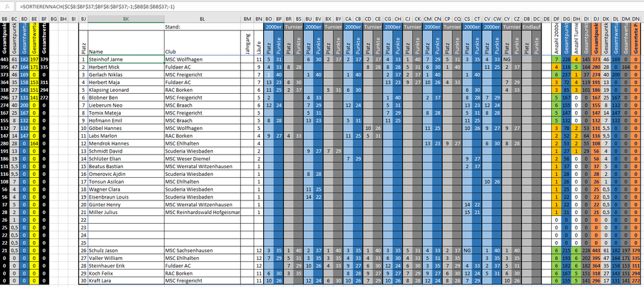The image size is (644, 287).
Task: Select column header DB
Action: pyautogui.click(x=527, y=19)
